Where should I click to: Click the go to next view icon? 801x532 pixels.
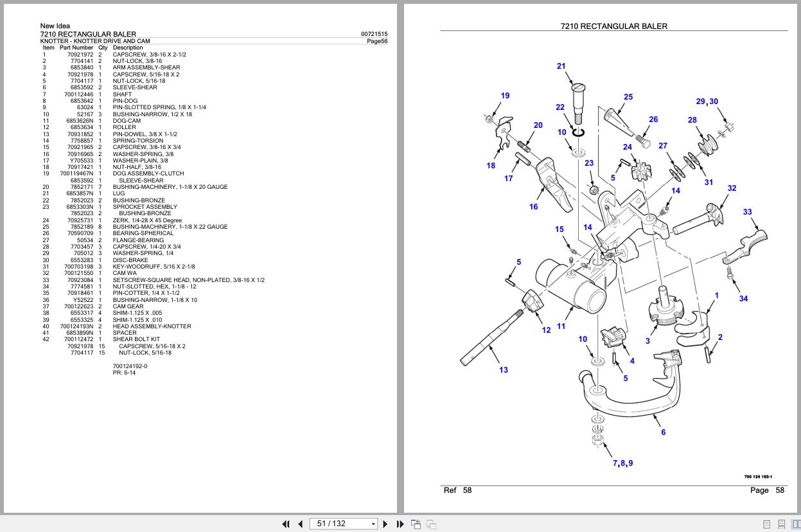431,524
